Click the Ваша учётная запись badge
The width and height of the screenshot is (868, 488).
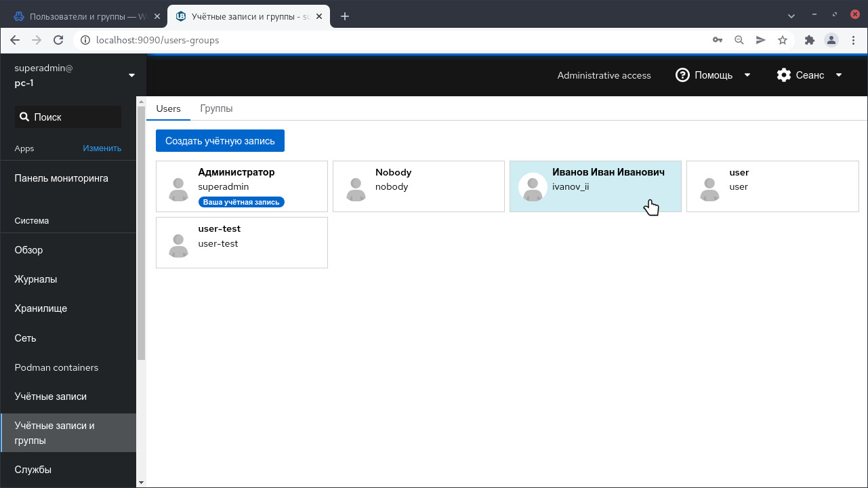pos(241,202)
